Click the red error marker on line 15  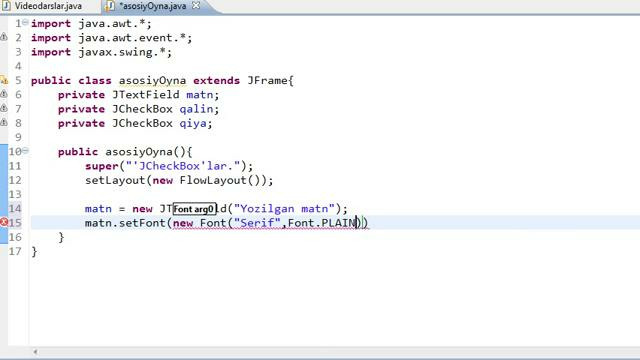click(x=4, y=222)
